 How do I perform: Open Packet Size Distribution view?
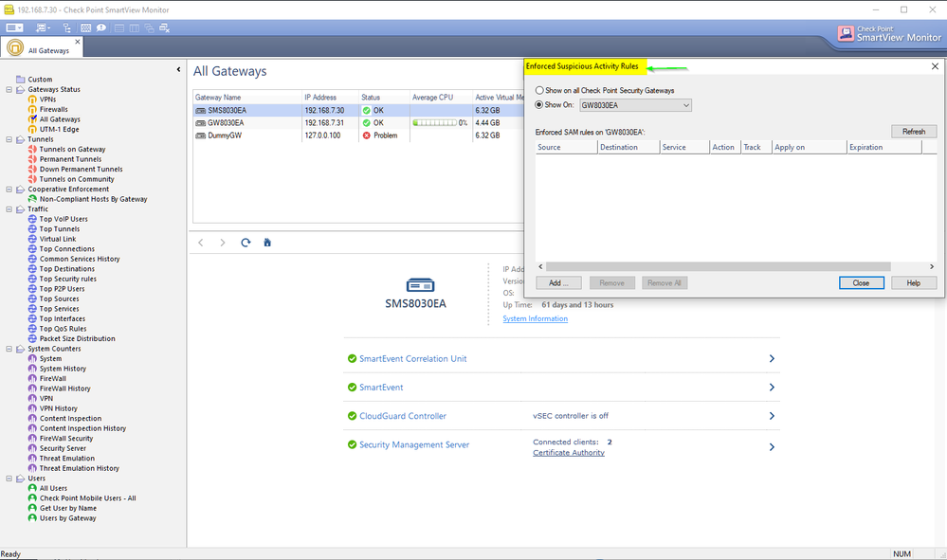78,338
